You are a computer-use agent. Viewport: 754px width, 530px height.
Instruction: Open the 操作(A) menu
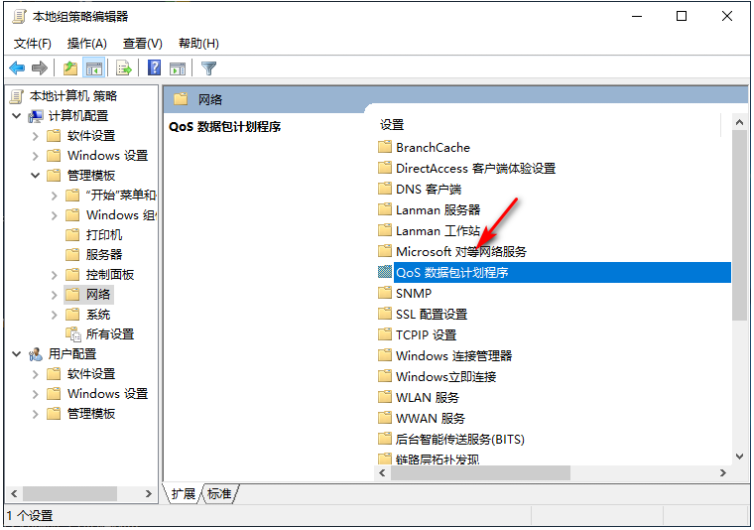pyautogui.click(x=87, y=44)
